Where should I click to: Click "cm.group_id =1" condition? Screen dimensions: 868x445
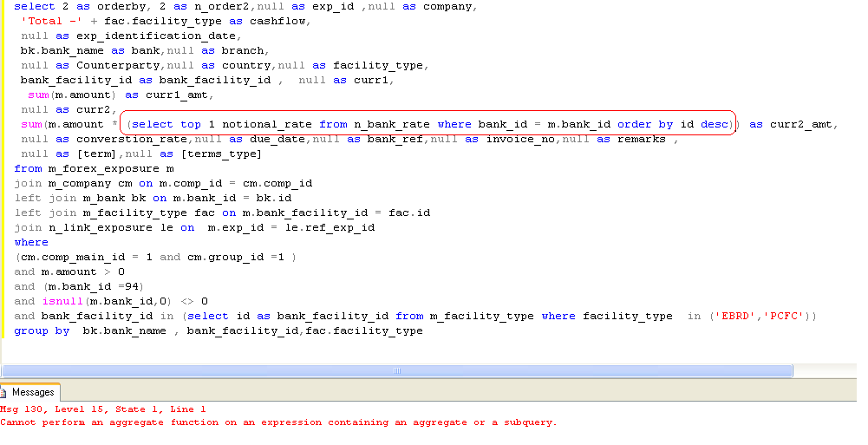pos(235,258)
